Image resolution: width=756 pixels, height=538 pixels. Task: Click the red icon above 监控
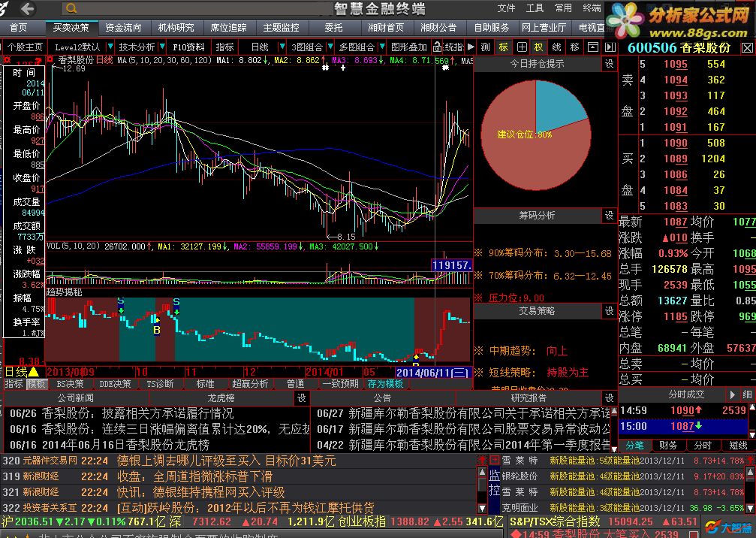click(494, 460)
